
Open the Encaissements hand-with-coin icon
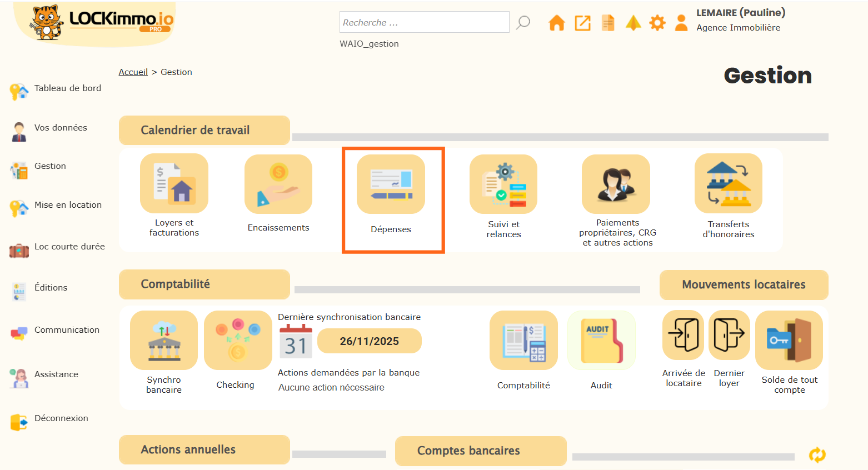[278, 184]
